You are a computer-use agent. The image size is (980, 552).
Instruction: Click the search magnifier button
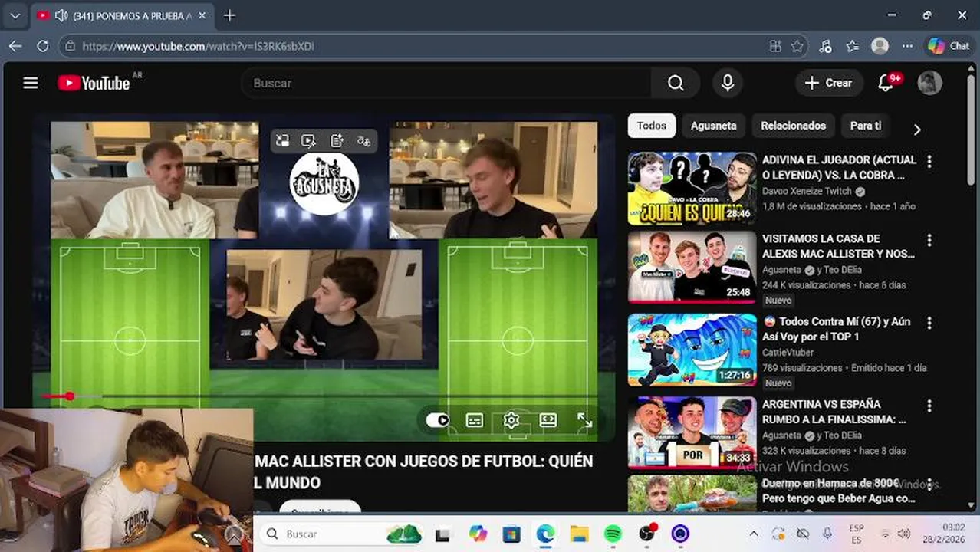coord(676,83)
